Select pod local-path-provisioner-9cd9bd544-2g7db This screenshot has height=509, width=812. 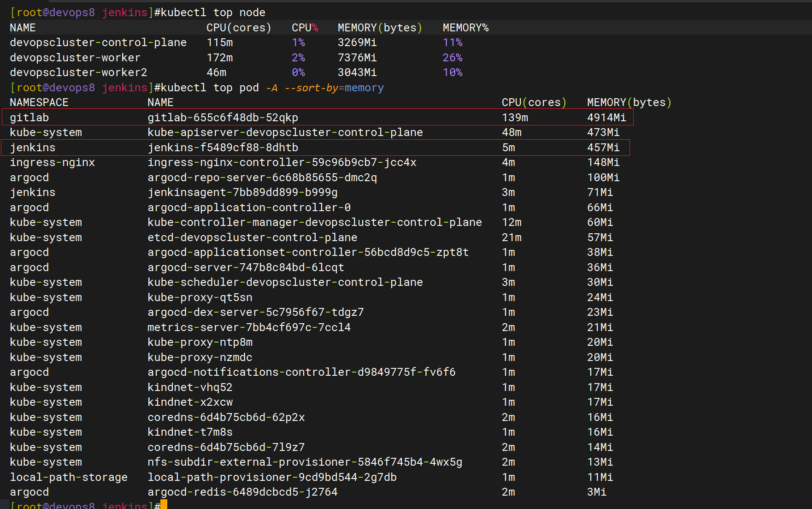(x=272, y=477)
